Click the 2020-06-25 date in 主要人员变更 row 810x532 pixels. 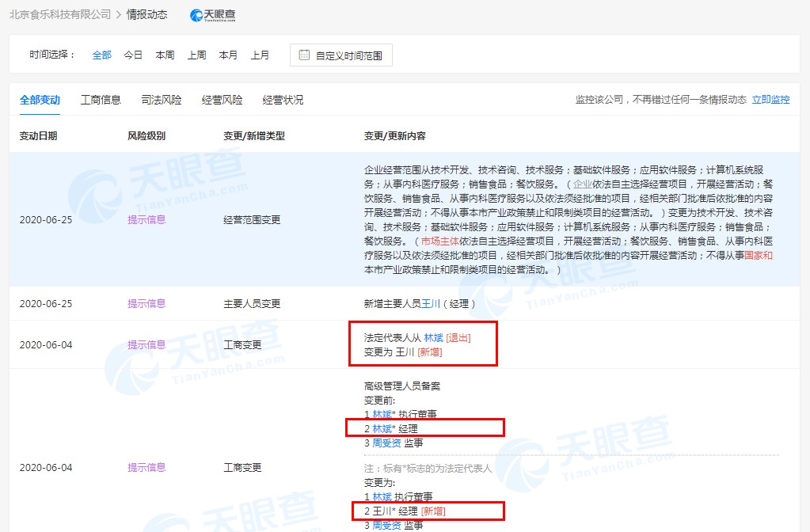[46, 303]
